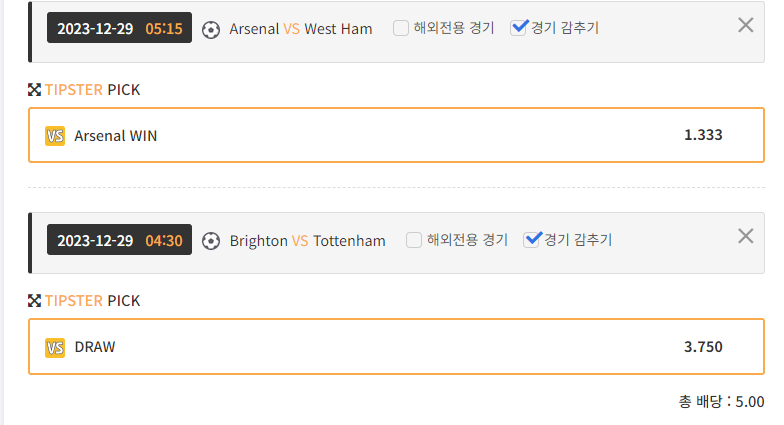Click the 2023-12-29 05:15 date badge
The width and height of the screenshot is (784, 425).
click(x=119, y=28)
